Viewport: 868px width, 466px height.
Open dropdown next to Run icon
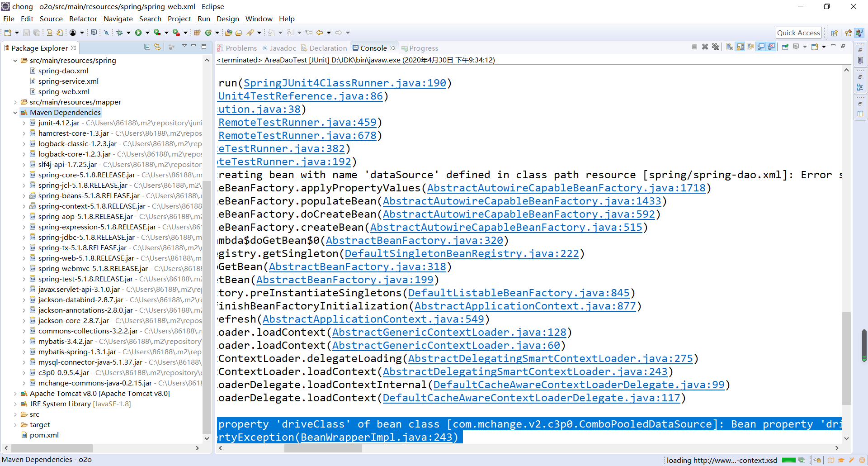147,33
